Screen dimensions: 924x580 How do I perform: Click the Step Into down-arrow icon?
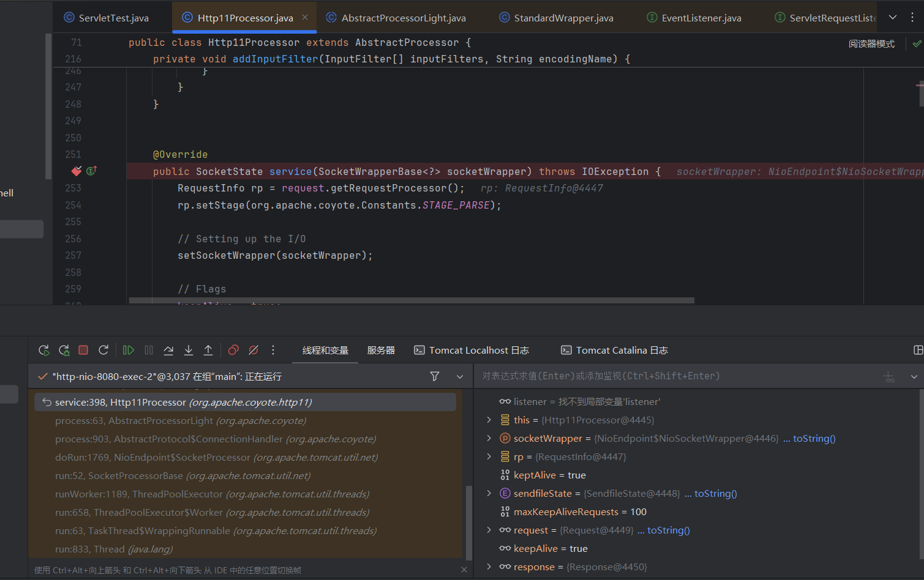[x=189, y=350]
